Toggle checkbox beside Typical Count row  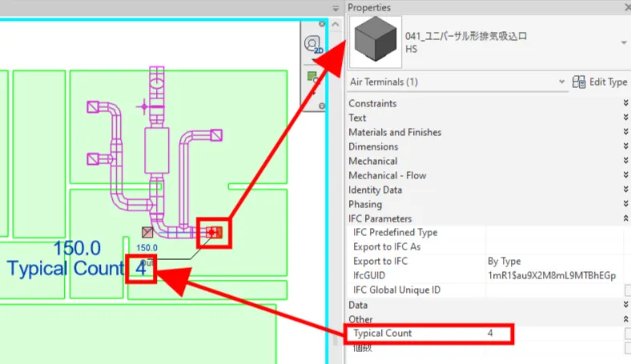click(x=628, y=333)
